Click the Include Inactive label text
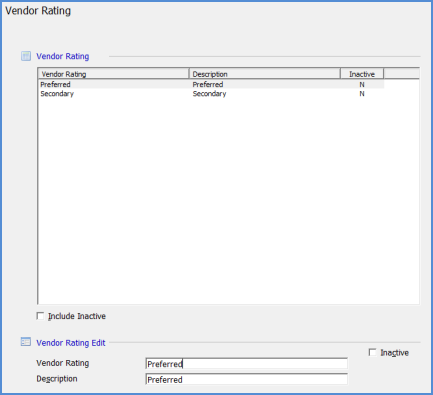This screenshot has height=395, width=433. tap(77, 316)
